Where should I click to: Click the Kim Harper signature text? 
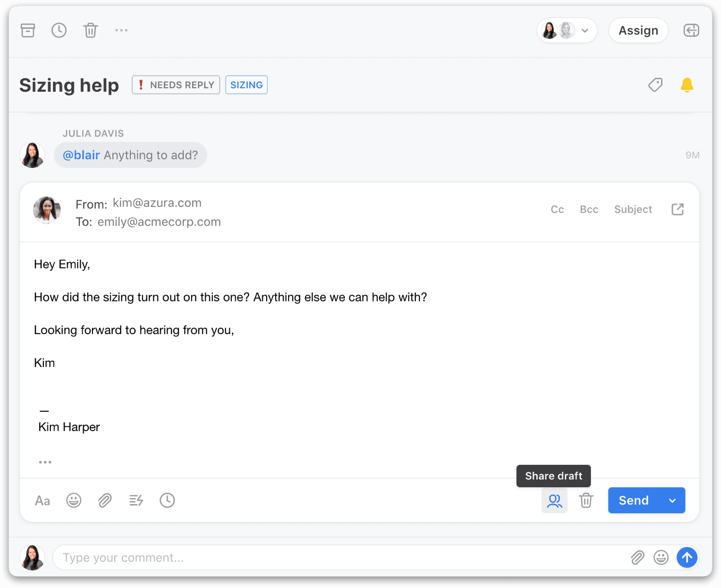pyautogui.click(x=69, y=427)
